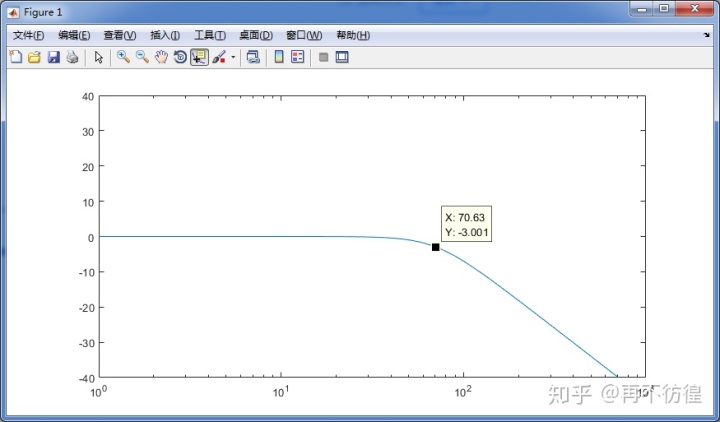Select the Pan hand tool
The image size is (720, 422).
(x=161, y=57)
